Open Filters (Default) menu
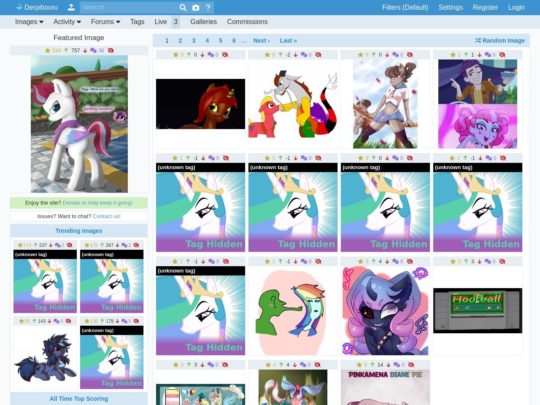 405,7
